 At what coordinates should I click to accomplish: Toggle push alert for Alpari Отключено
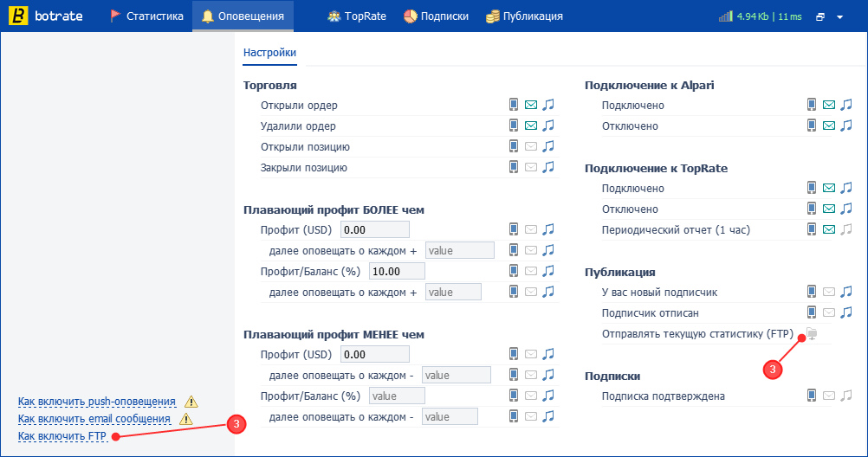(x=812, y=126)
